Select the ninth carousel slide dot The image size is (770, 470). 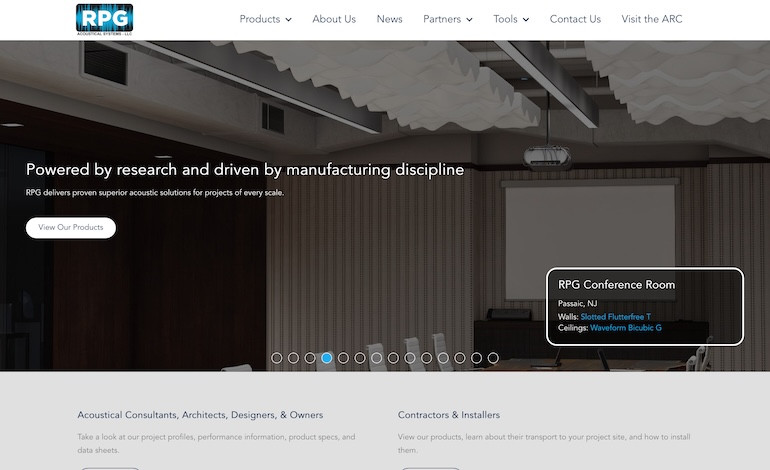click(410, 358)
